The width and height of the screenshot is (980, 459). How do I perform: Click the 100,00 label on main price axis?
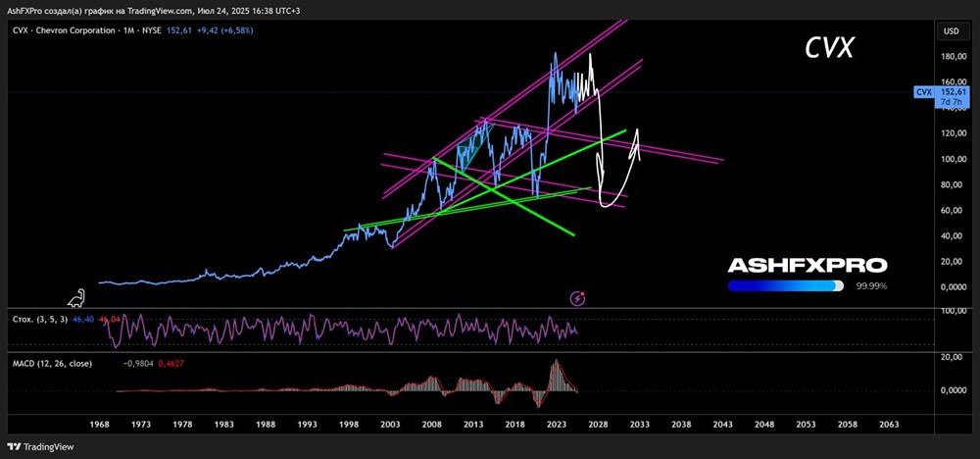(x=955, y=159)
